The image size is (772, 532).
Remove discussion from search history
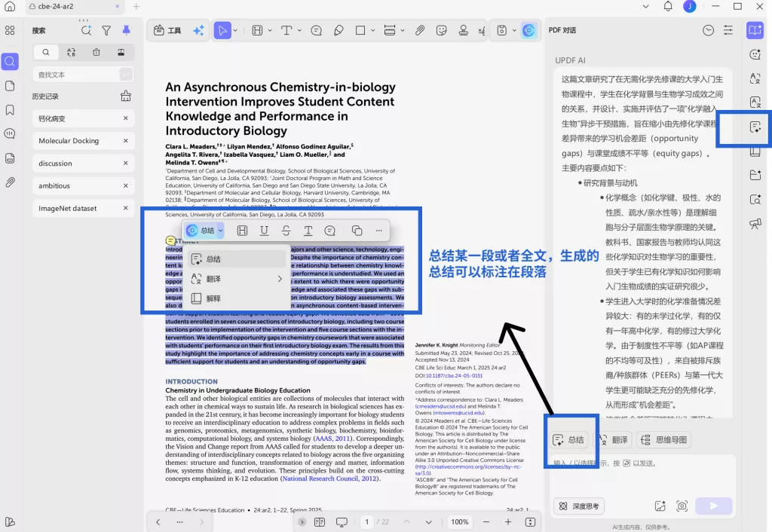(x=126, y=163)
